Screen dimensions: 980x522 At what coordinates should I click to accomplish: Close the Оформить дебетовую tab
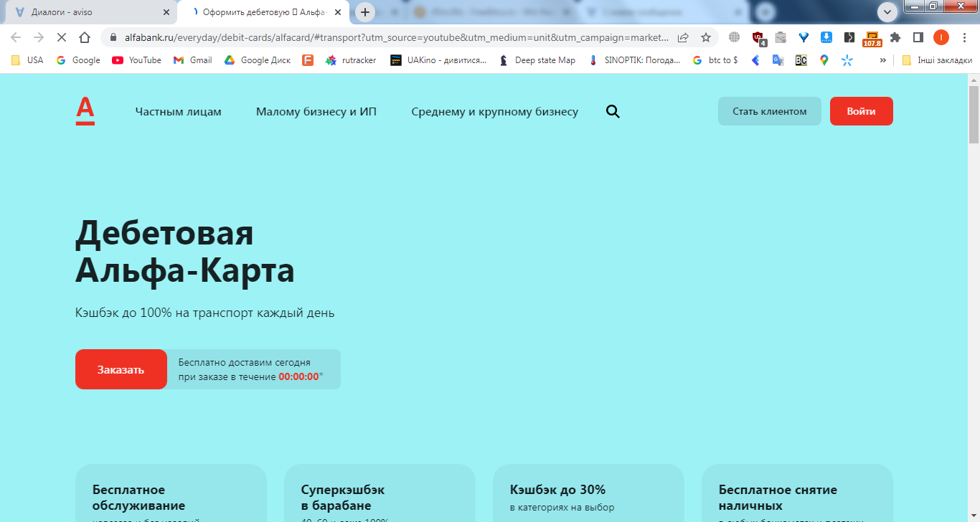click(x=337, y=12)
